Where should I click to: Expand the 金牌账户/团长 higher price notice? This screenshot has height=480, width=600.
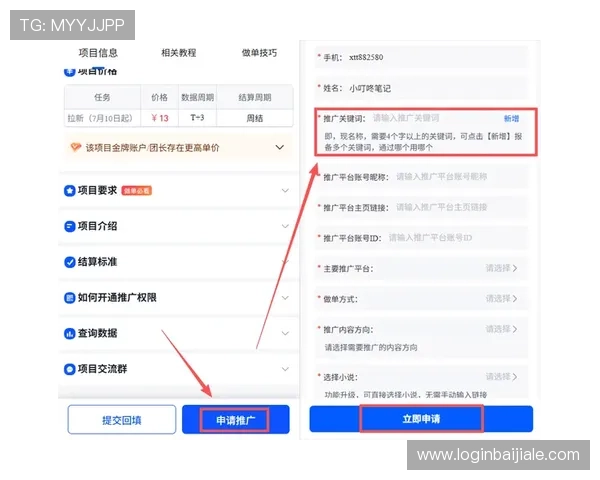coord(280,147)
